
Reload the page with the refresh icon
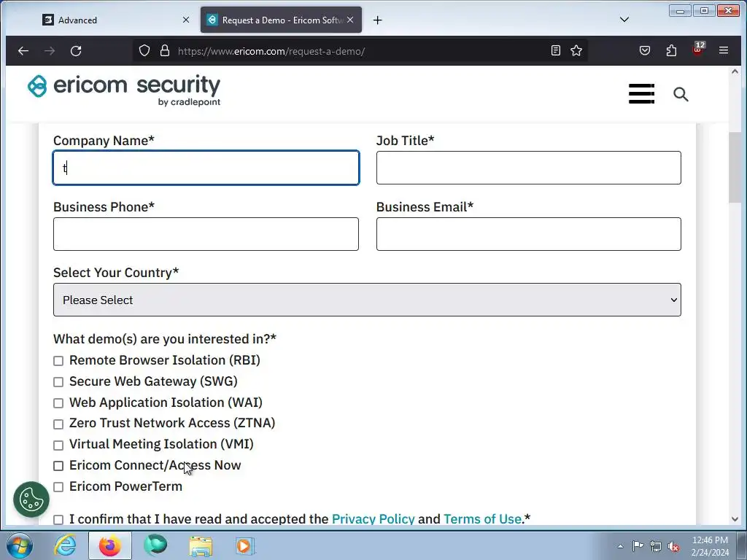point(76,51)
